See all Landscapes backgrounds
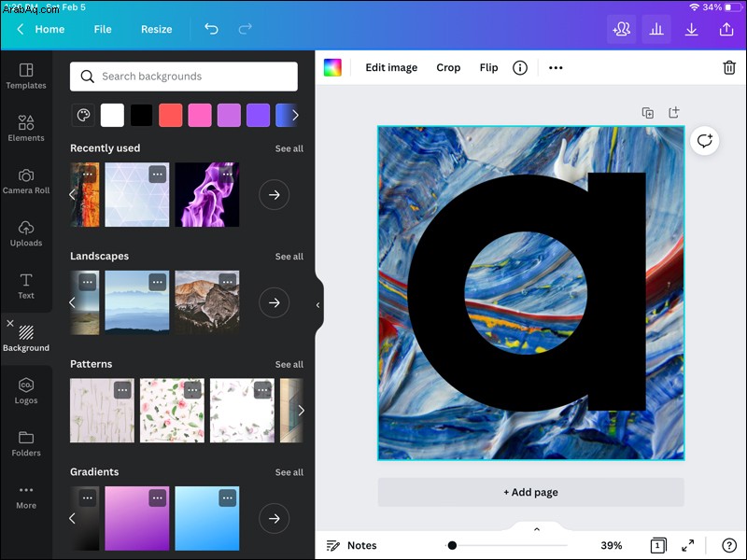The height and width of the screenshot is (560, 747). pyautogui.click(x=289, y=257)
